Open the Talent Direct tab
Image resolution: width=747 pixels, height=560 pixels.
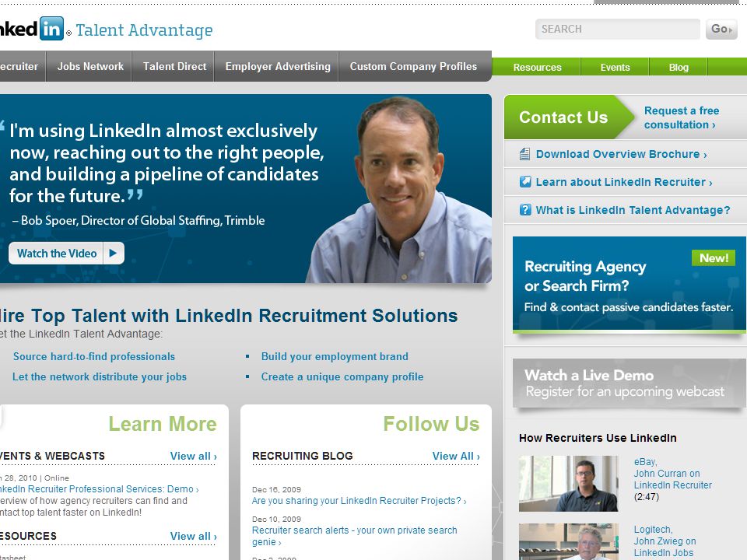pos(174,67)
